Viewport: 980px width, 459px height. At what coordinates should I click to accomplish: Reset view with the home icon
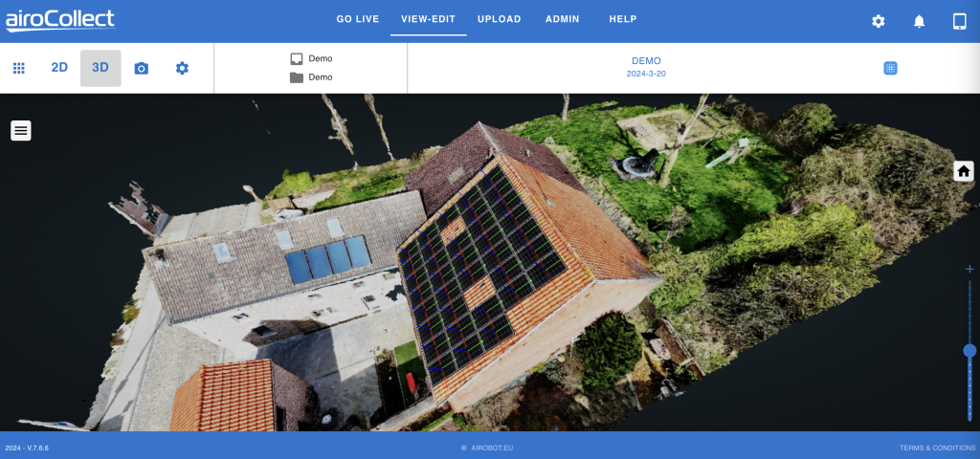(x=964, y=171)
